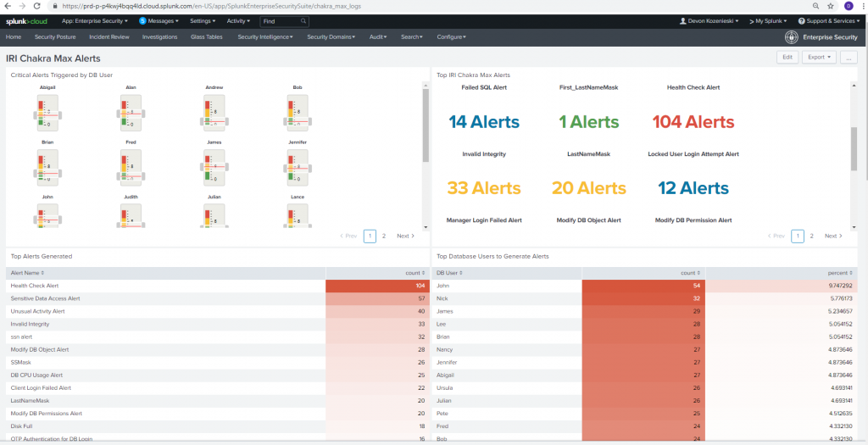Click the Enterprise Security shield logo
Viewport: 868px width, 445px height.
click(791, 37)
